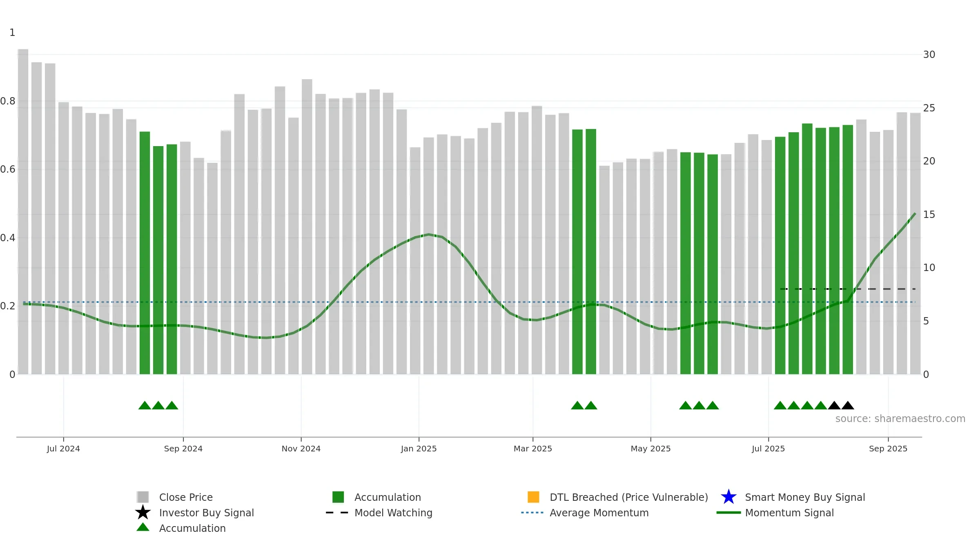
Task: Click the black Investor Buy Signal star icon
Action: pos(143,512)
